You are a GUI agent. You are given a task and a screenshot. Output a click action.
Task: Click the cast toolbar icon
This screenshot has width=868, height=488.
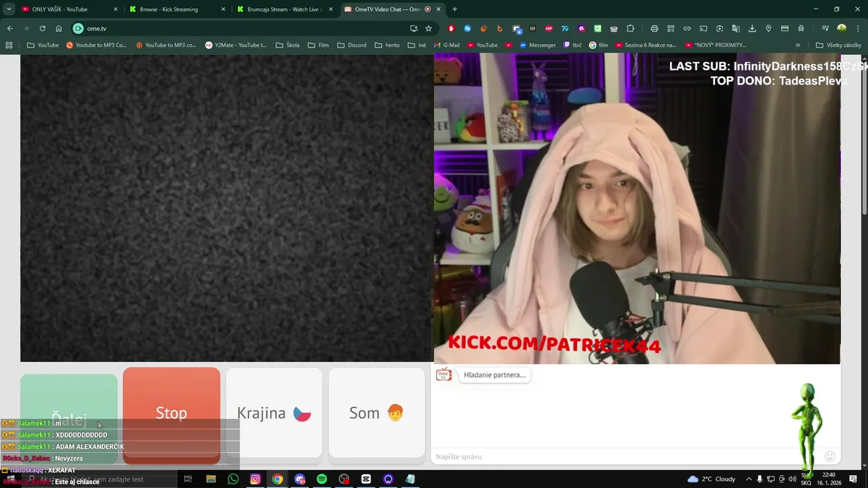coord(703,28)
